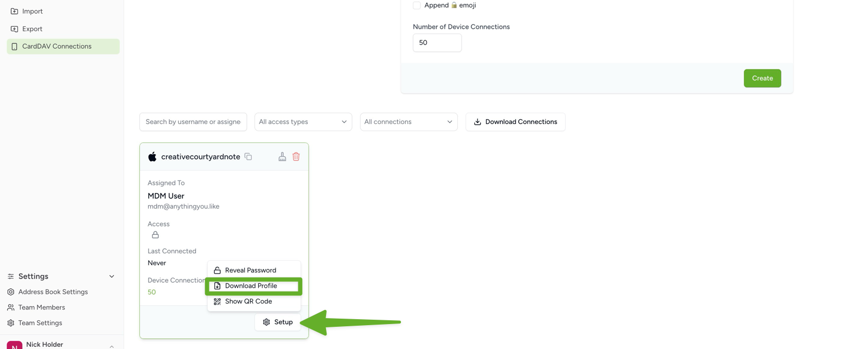
Task: Toggle the Append emoji checkbox
Action: (417, 5)
